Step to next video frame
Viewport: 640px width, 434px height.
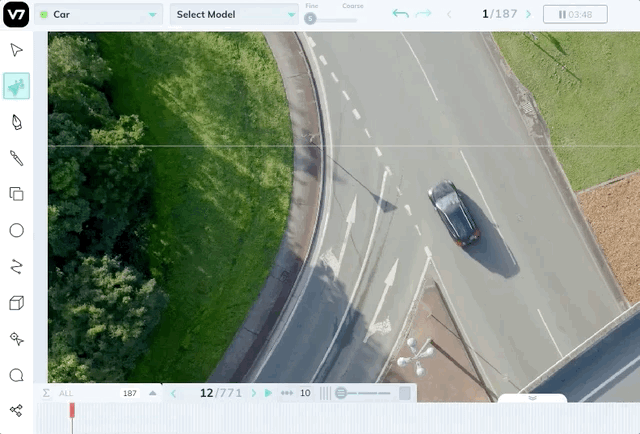pyautogui.click(x=254, y=393)
